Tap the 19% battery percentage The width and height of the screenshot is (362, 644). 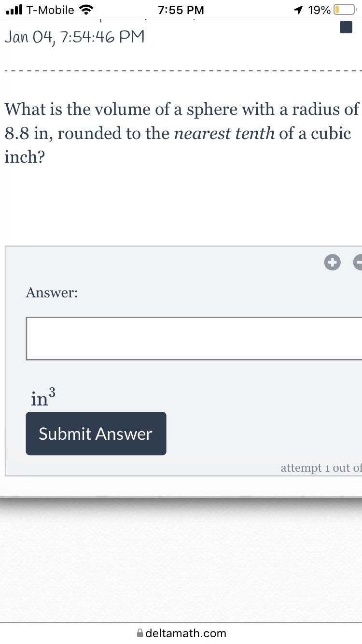(319, 10)
